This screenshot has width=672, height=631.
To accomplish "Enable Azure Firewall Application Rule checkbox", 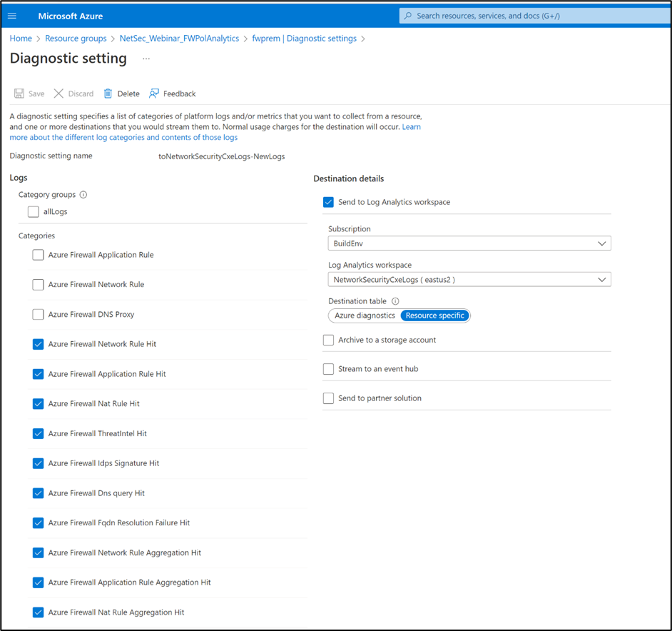I will 38,255.
